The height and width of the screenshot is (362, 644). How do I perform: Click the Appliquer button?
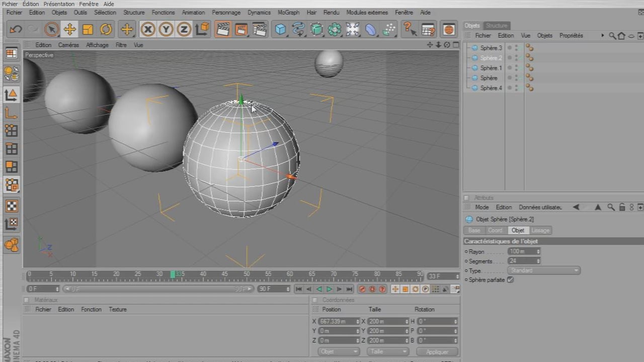437,351
